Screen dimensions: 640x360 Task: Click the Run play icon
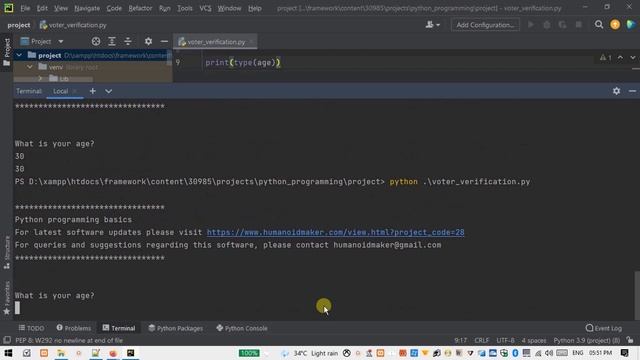pos(531,25)
